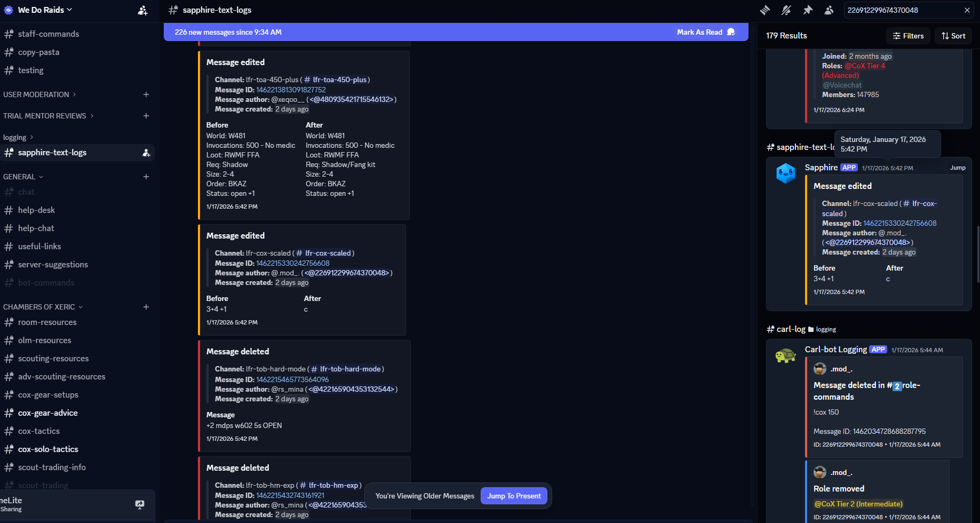
Task: Create channel in USER MODERATION category
Action: [146, 94]
